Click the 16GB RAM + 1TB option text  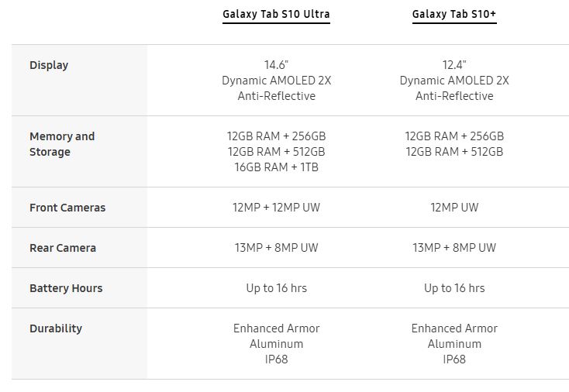(x=276, y=167)
